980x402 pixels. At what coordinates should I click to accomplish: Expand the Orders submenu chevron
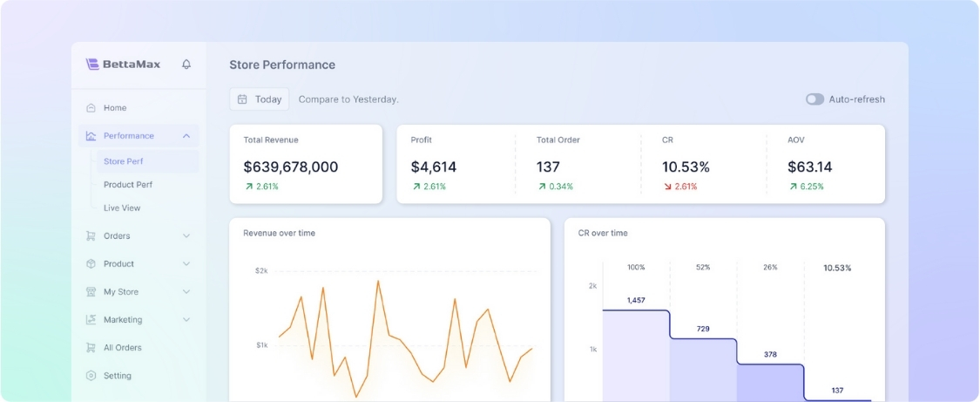[x=186, y=236]
